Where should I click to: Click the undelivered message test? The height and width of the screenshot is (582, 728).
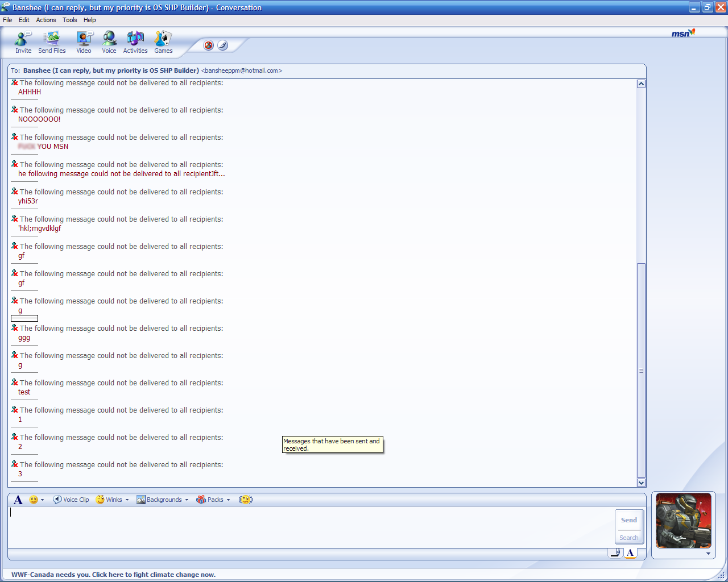pos(24,392)
